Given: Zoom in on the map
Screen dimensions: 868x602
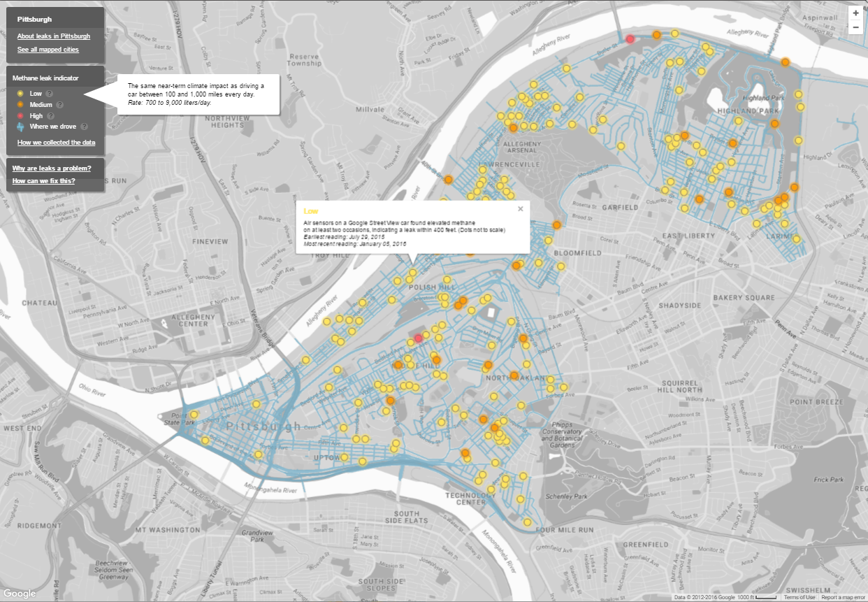Looking at the screenshot, I should click(x=855, y=13).
